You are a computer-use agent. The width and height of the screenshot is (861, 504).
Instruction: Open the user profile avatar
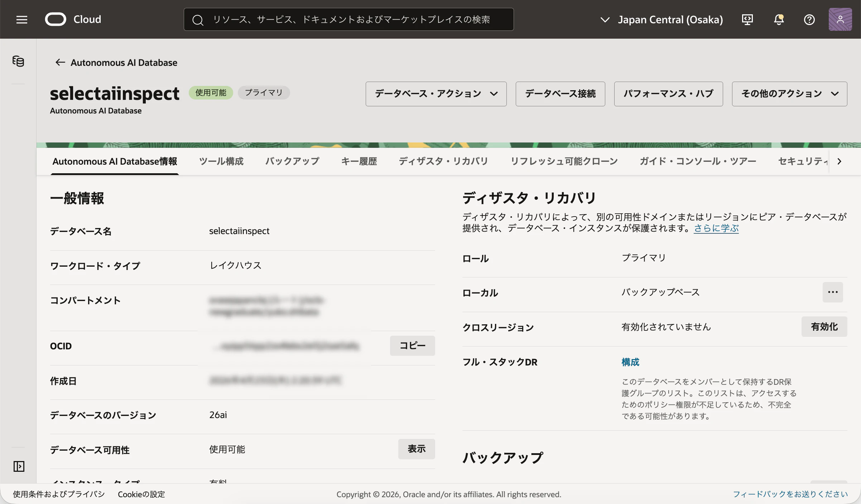click(x=840, y=19)
